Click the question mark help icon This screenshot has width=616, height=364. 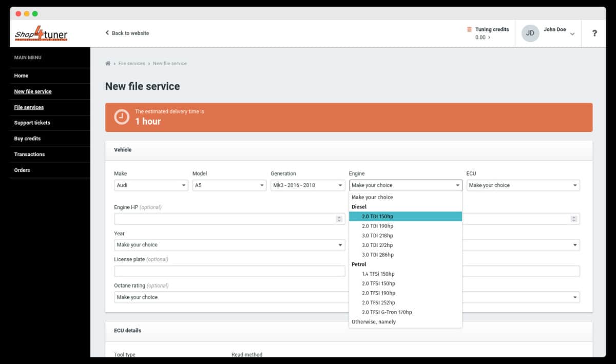[x=594, y=33]
